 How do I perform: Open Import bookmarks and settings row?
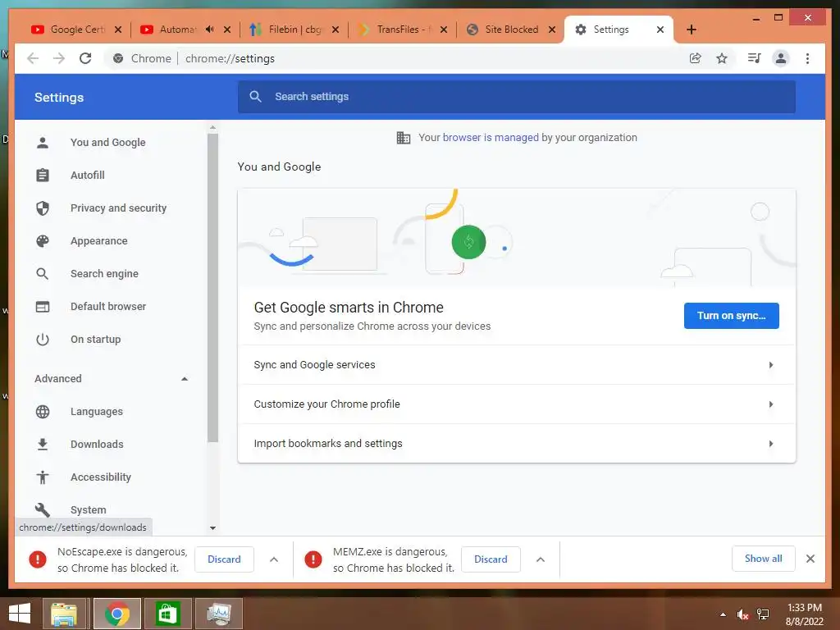517,444
